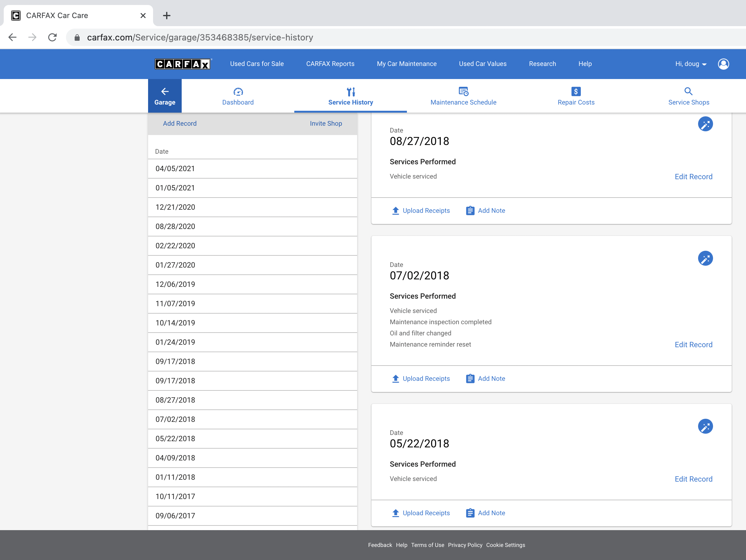
Task: Select the 01/24/2019 date row
Action: pyautogui.click(x=252, y=342)
